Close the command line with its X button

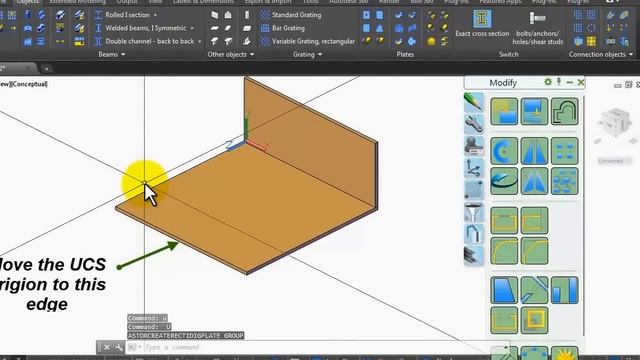pyautogui.click(x=107, y=347)
